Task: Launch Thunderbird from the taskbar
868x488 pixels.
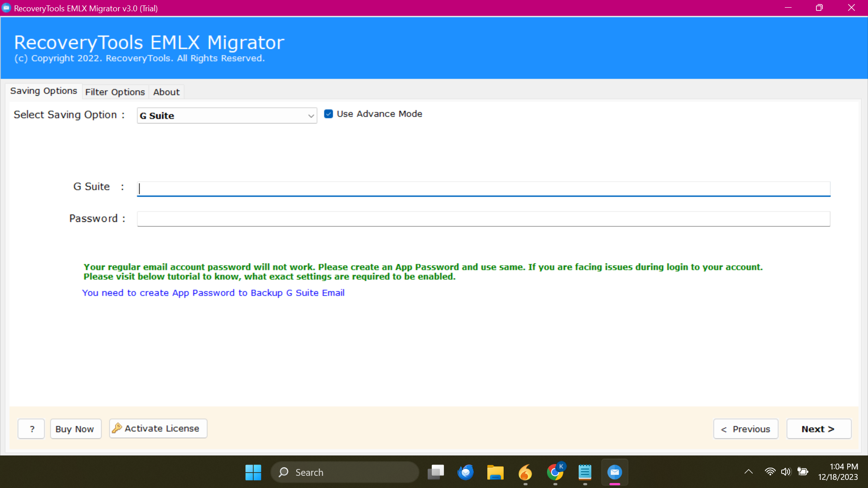Action: pyautogui.click(x=466, y=472)
